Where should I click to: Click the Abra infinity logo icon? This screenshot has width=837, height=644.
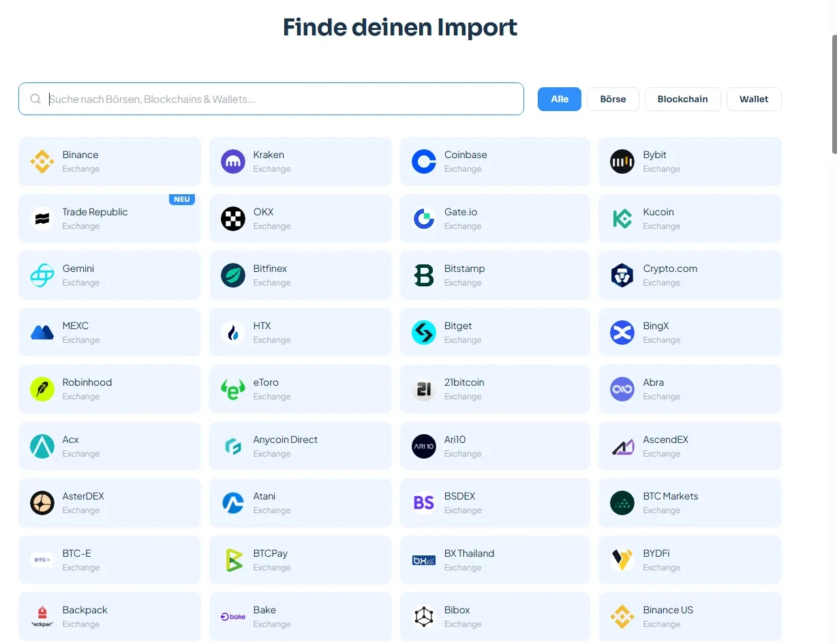click(x=622, y=389)
